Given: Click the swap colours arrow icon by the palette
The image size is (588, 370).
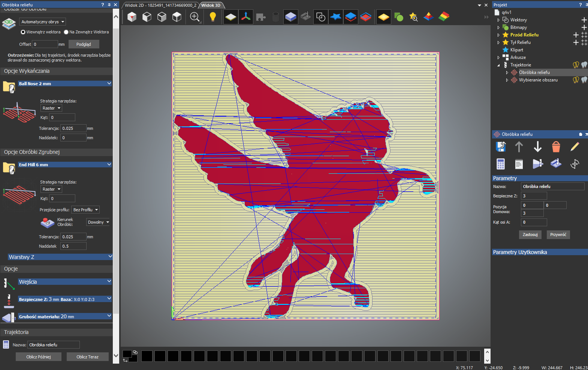Looking at the screenshot, I should coord(125,360).
